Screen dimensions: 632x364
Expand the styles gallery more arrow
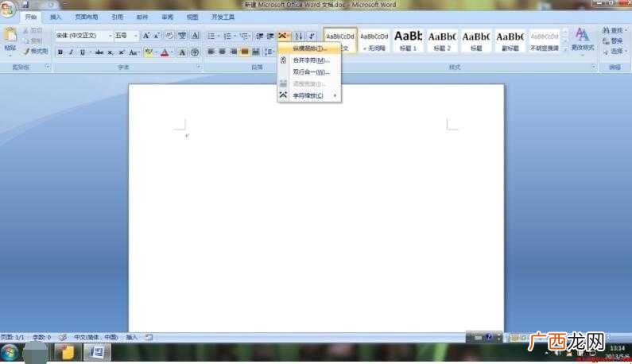[x=565, y=48]
